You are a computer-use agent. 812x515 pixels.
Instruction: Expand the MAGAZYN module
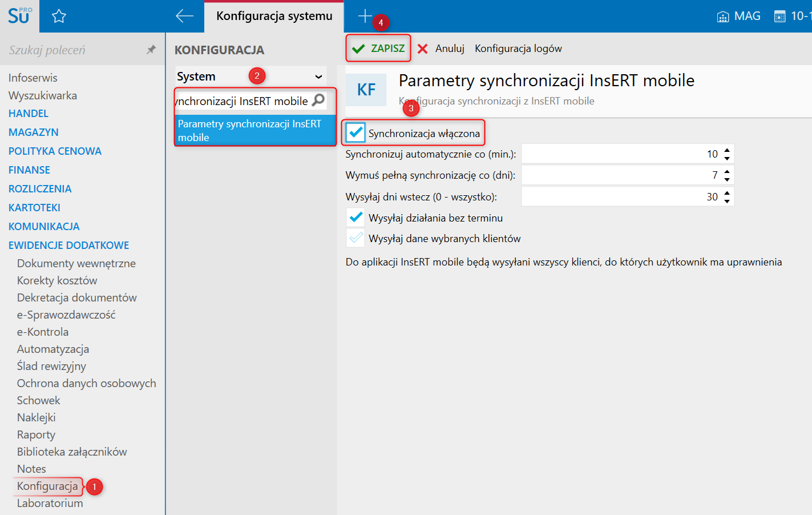click(x=34, y=132)
